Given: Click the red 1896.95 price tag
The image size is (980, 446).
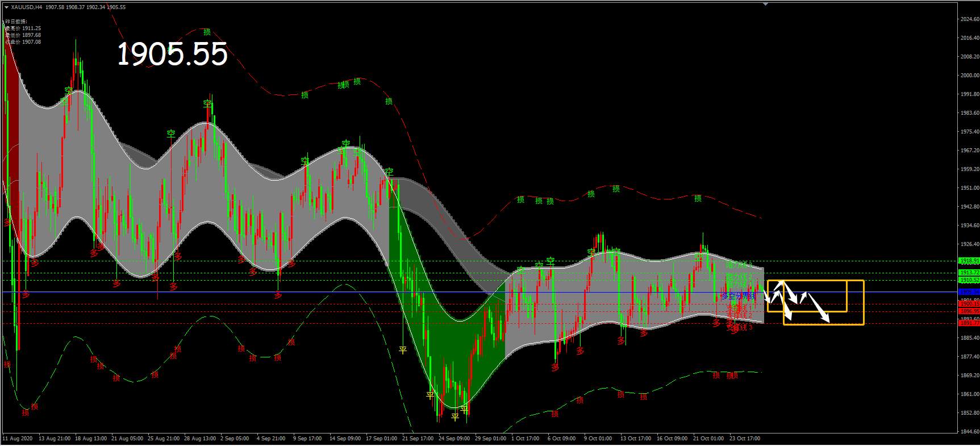Looking at the screenshot, I should click(969, 311).
